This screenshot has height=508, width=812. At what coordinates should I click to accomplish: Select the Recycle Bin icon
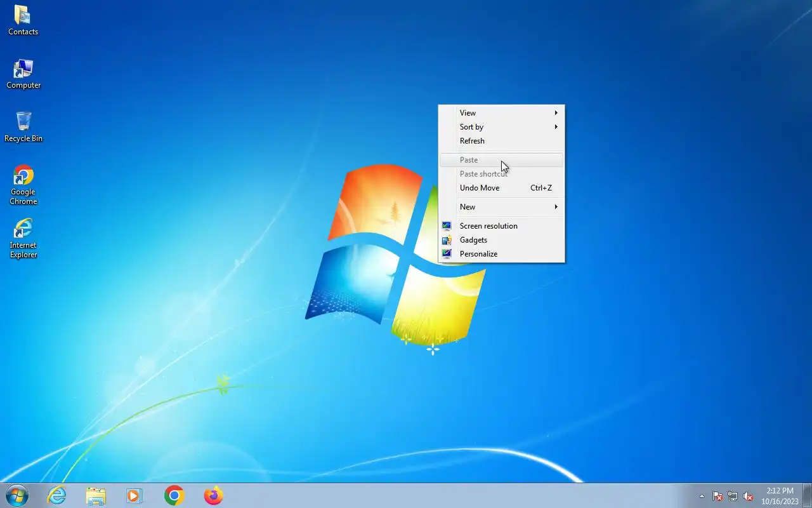23,126
